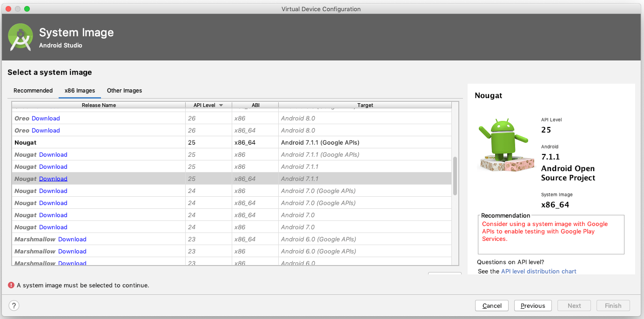The image size is (644, 319).
Task: Click the red Recommendation message text
Action: coord(545,231)
